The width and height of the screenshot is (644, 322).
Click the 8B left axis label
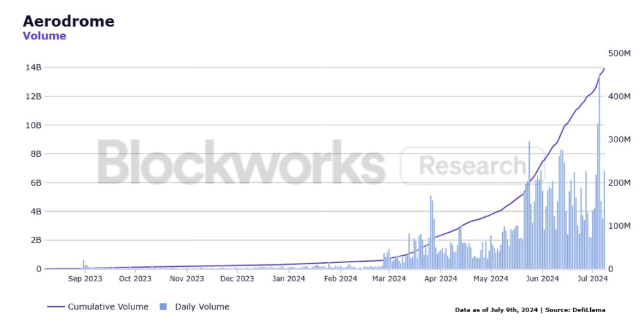pos(33,154)
